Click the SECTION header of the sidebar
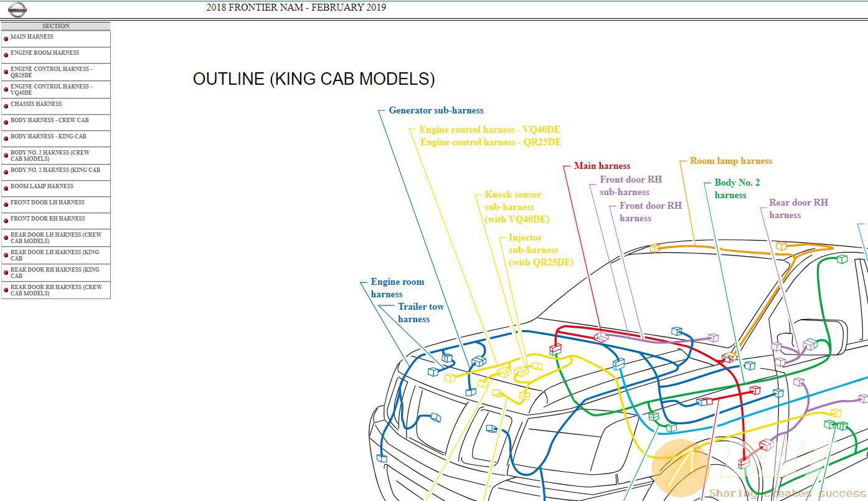 (x=56, y=26)
